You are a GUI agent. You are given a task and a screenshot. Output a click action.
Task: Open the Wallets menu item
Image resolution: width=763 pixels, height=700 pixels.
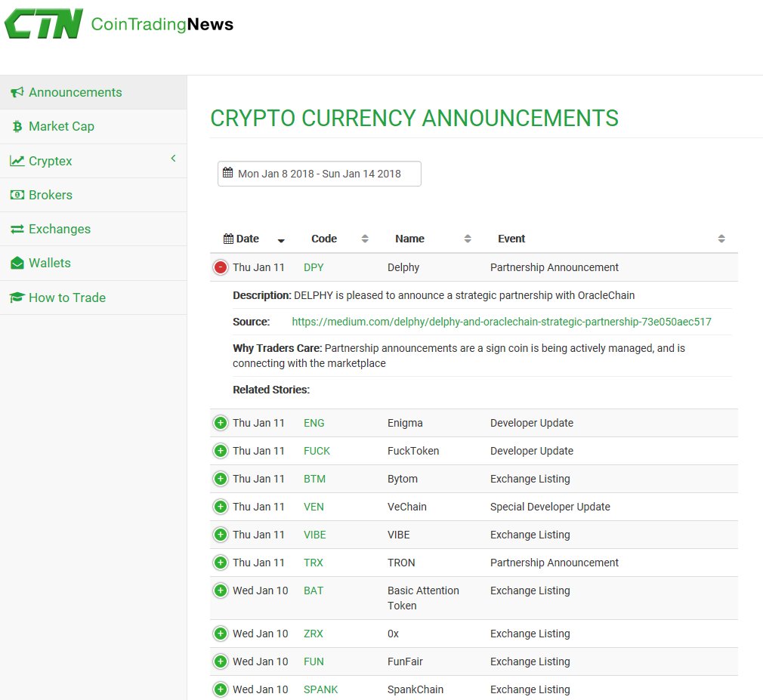pos(94,264)
